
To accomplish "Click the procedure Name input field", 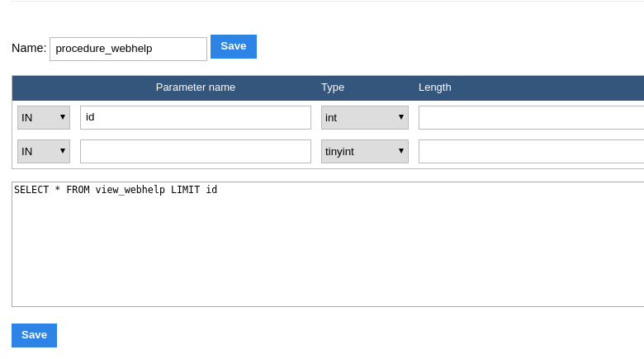I will pos(128,49).
